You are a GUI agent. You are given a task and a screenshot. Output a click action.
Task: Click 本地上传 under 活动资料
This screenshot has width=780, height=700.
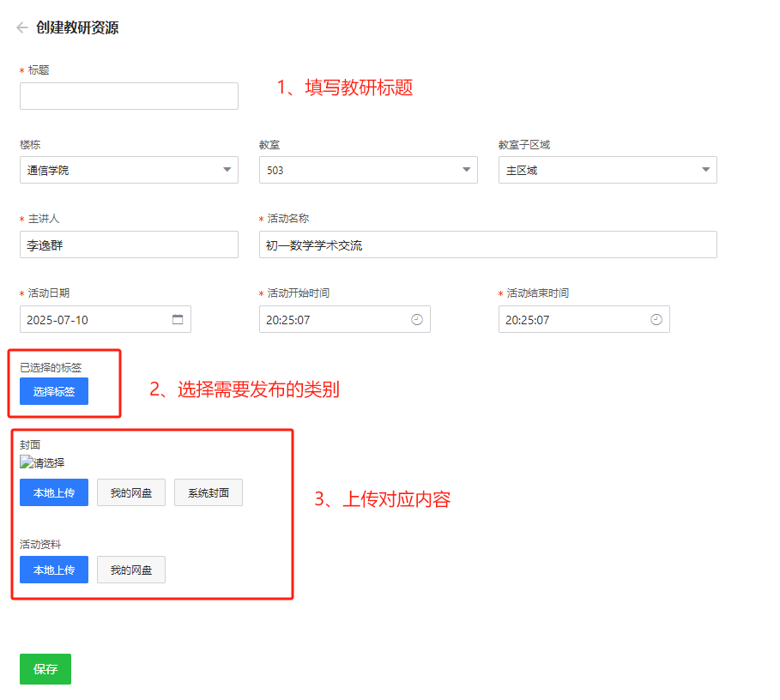point(54,570)
